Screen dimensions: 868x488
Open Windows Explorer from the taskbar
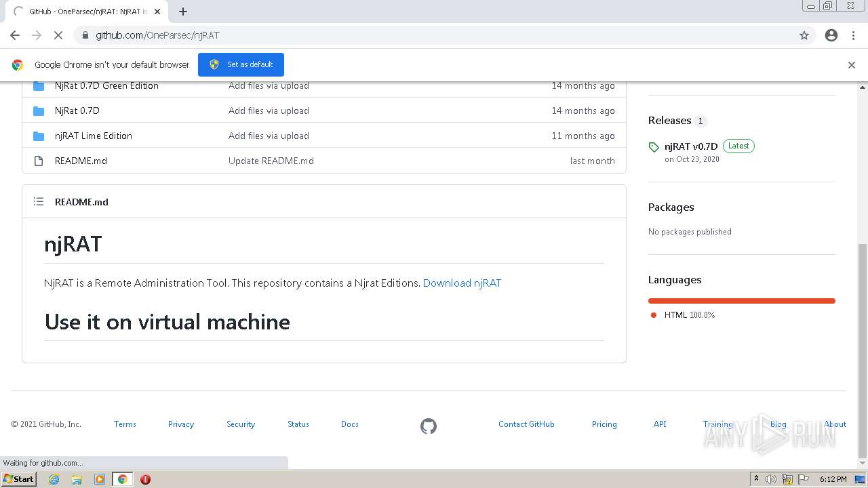[77, 479]
